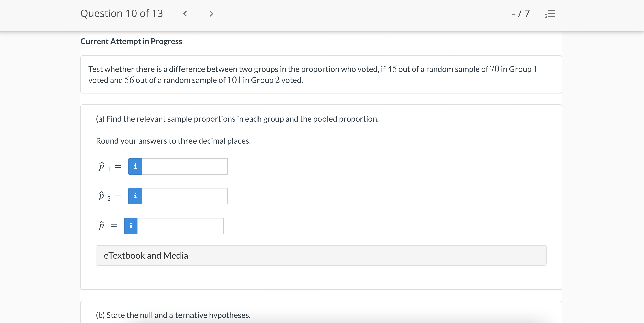Select the part (a) instruction text

click(237, 119)
